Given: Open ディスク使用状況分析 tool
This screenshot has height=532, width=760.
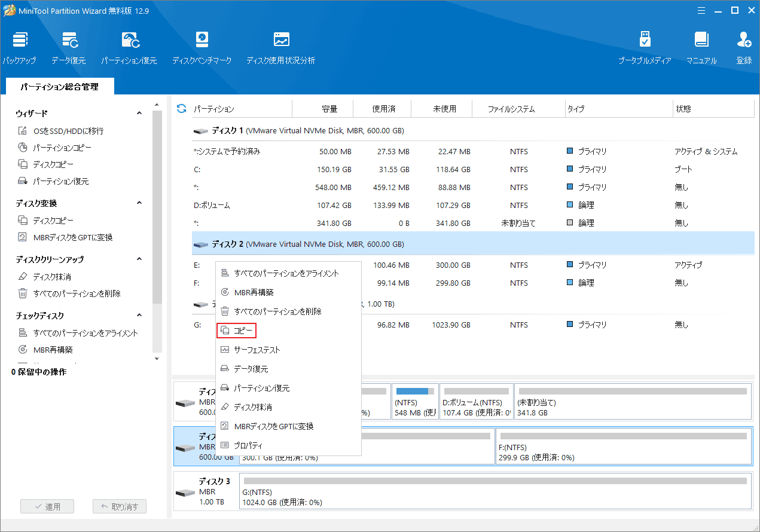Looking at the screenshot, I should tap(281, 48).
